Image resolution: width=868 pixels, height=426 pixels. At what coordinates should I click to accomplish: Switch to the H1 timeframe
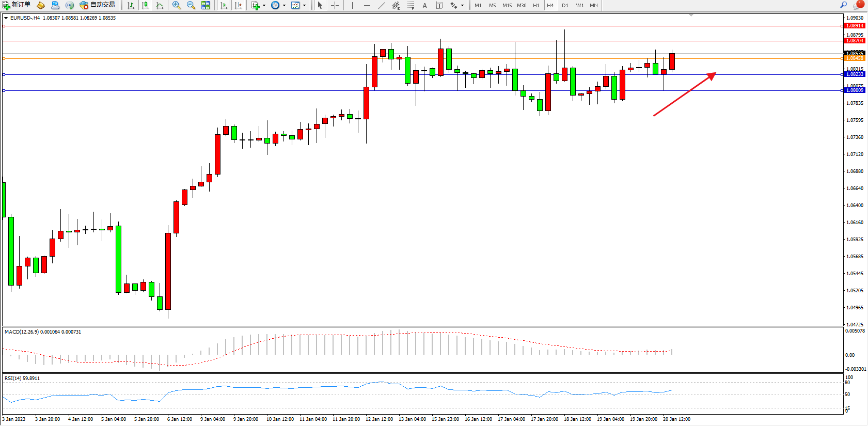pos(536,5)
